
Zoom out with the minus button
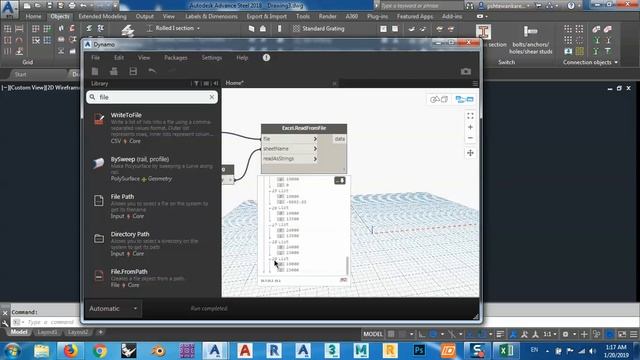pos(470,138)
